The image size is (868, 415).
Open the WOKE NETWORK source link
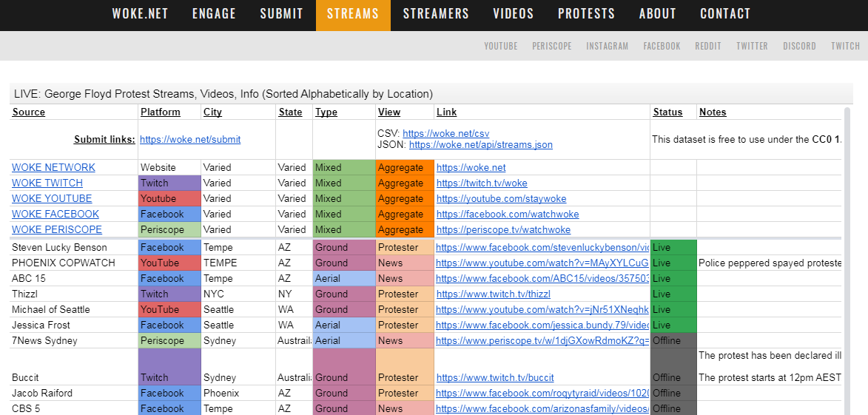54,168
